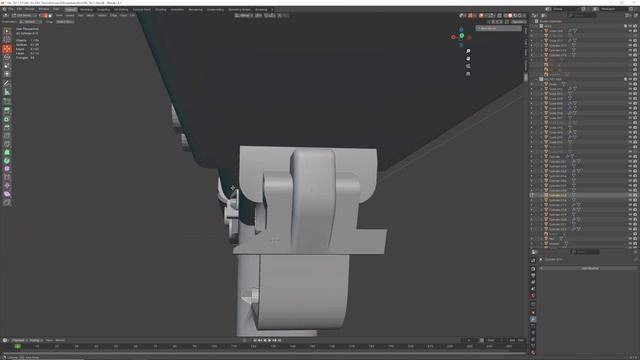The height and width of the screenshot is (360, 640).
Task: Select the Cursor tool in viewport toolbar
Action: [x=7, y=40]
